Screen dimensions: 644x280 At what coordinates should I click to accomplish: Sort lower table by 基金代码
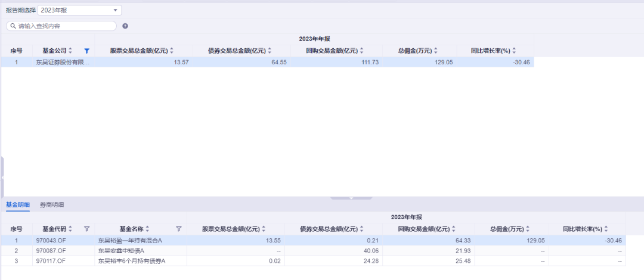pos(70,229)
